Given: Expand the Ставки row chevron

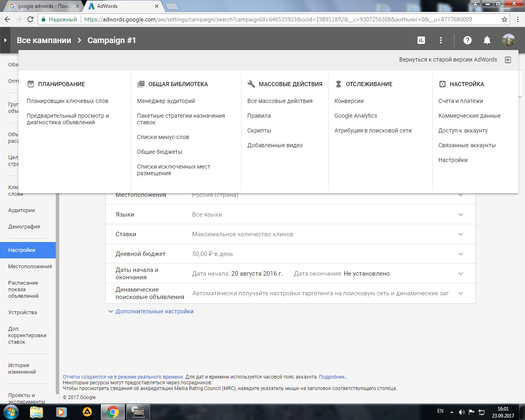Looking at the screenshot, I should coord(461,234).
